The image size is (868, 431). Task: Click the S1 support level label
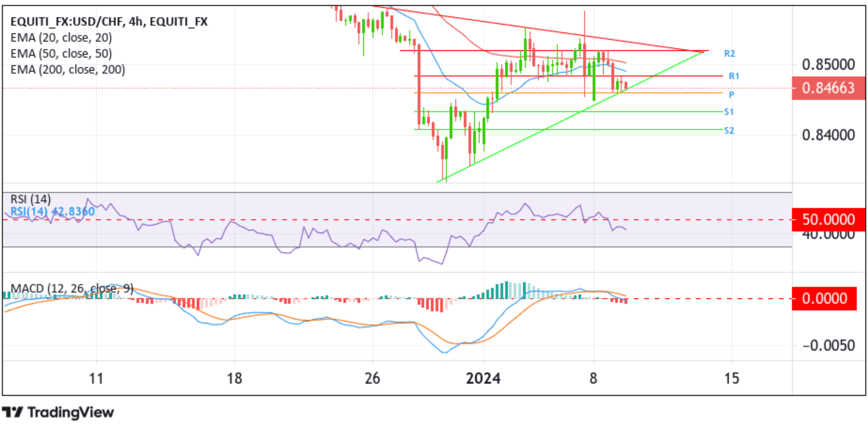point(729,112)
